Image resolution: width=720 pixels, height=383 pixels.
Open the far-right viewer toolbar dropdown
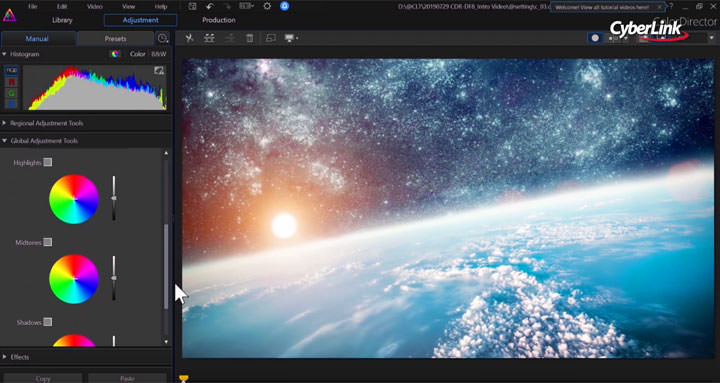[712, 39]
